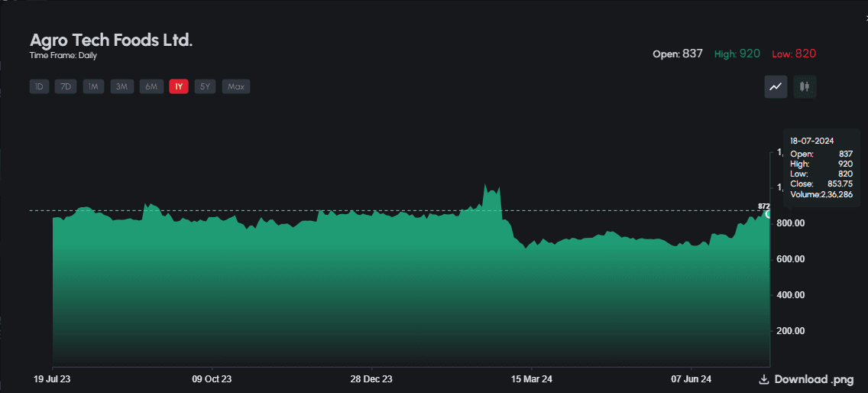This screenshot has height=393, width=868.
Task: Switch to 6M time range
Action: pos(151,86)
